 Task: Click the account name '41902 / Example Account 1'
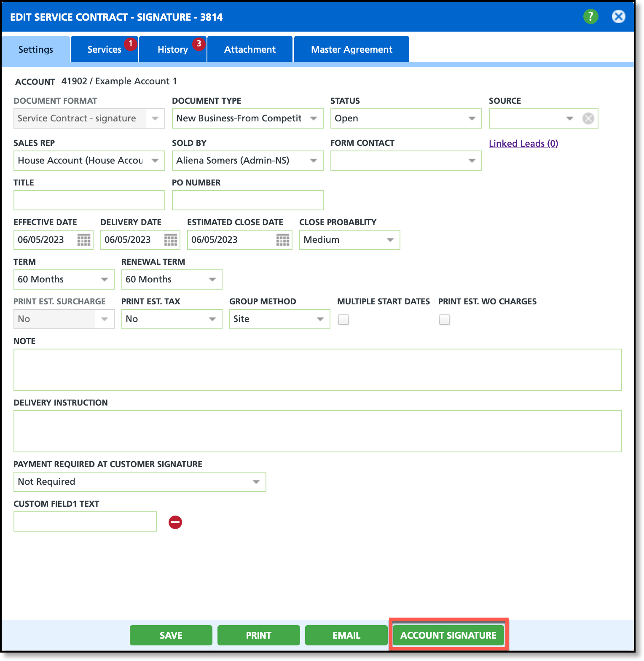119,81
